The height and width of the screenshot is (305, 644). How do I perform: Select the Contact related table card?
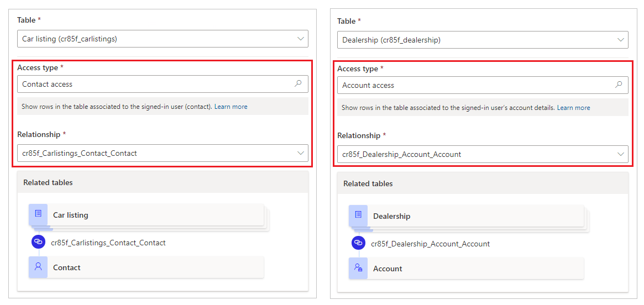click(x=146, y=267)
